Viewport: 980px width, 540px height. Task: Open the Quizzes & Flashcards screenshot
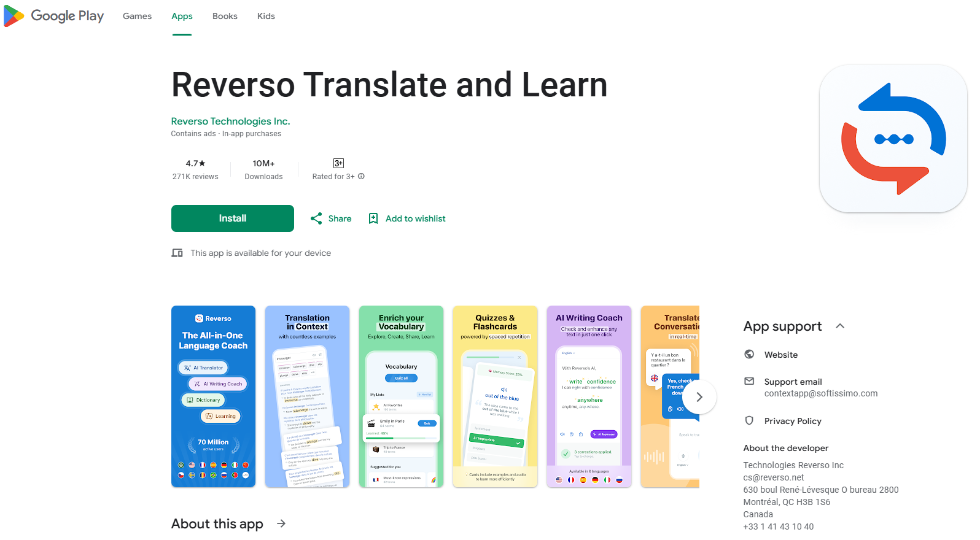point(495,396)
